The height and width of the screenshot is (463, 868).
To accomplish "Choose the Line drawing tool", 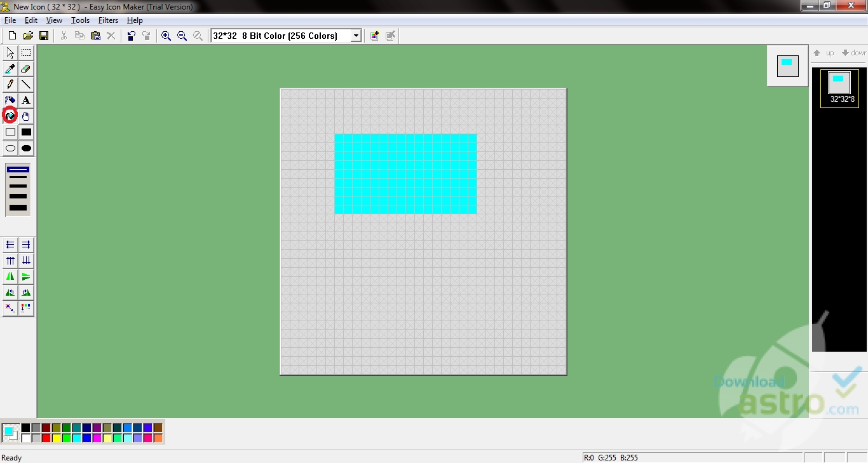I will 25,83.
